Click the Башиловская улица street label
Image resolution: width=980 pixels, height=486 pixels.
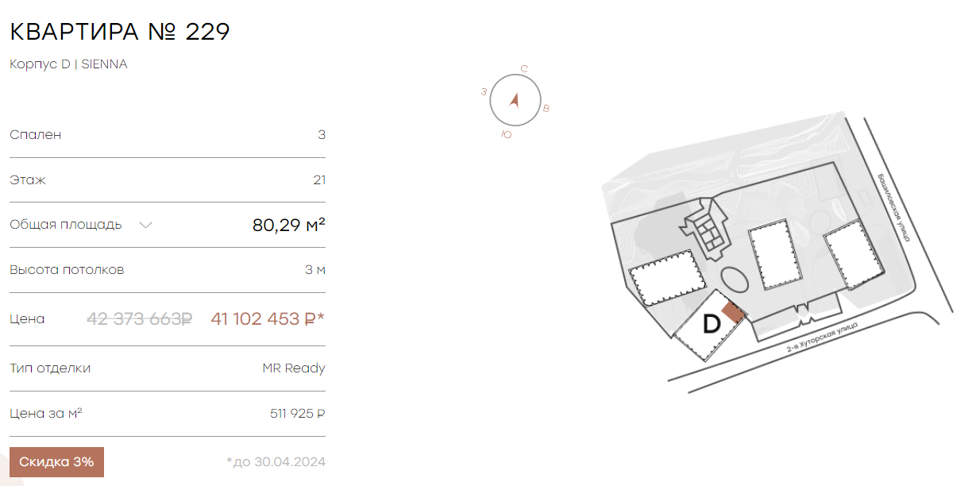click(x=894, y=209)
